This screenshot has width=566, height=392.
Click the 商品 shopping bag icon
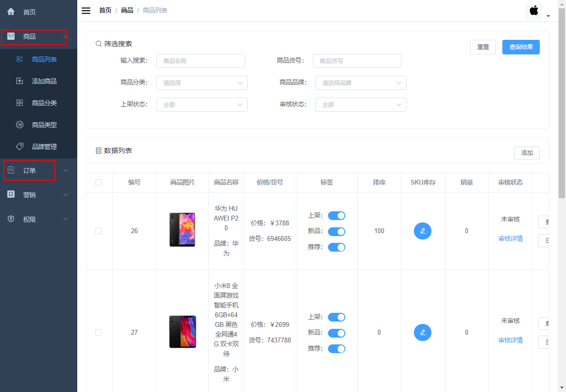(11, 36)
